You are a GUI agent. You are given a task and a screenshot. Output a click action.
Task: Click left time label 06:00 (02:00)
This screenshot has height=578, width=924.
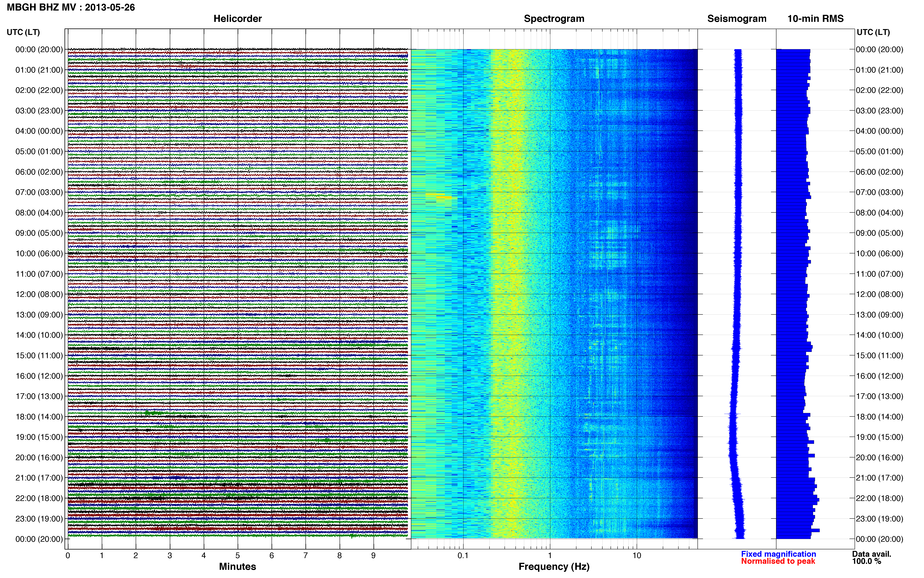pos(39,172)
